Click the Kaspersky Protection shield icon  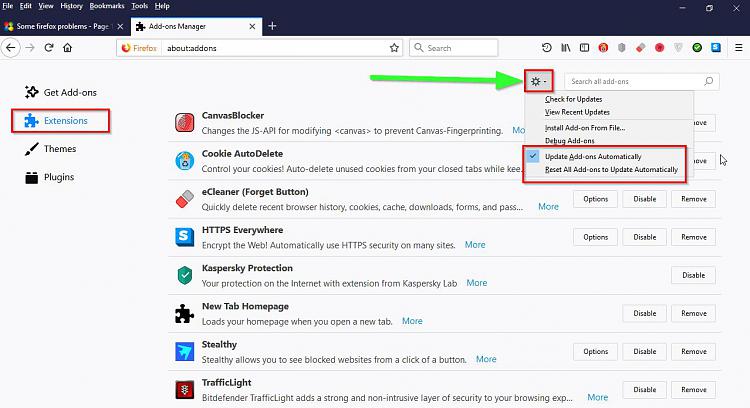pyautogui.click(x=185, y=276)
